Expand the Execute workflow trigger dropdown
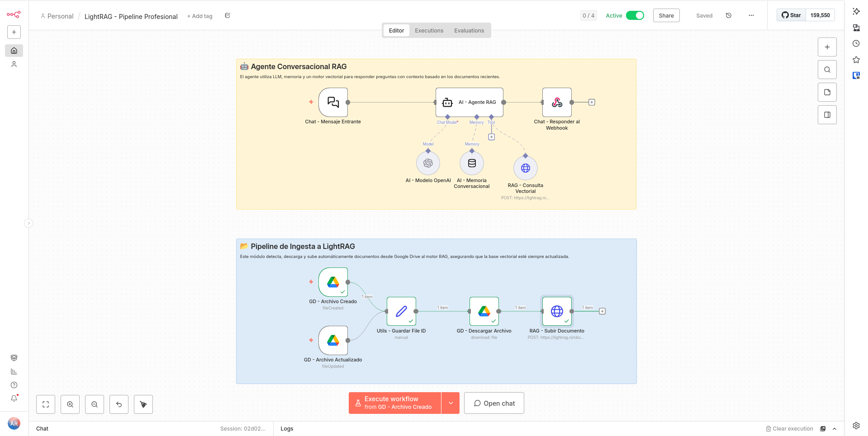 451,403
